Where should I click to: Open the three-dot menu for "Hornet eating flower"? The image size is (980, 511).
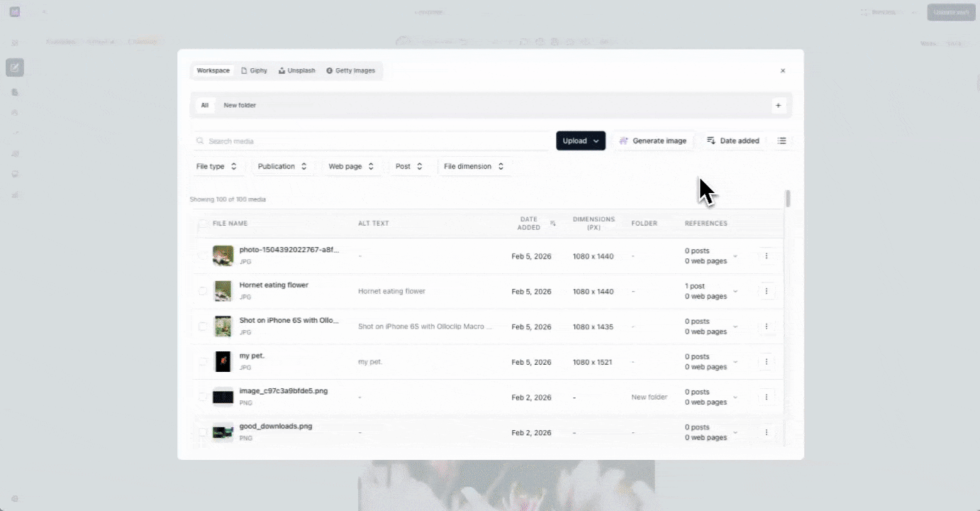767,291
